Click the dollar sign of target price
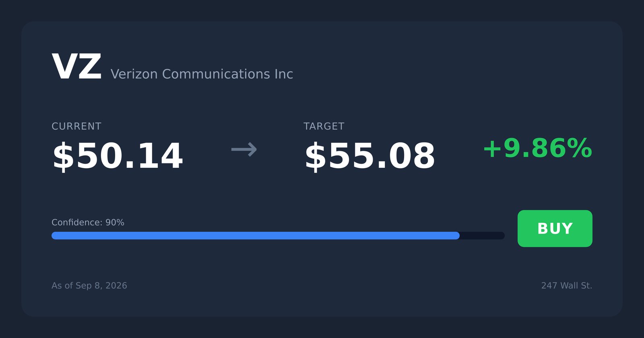 [x=316, y=156]
